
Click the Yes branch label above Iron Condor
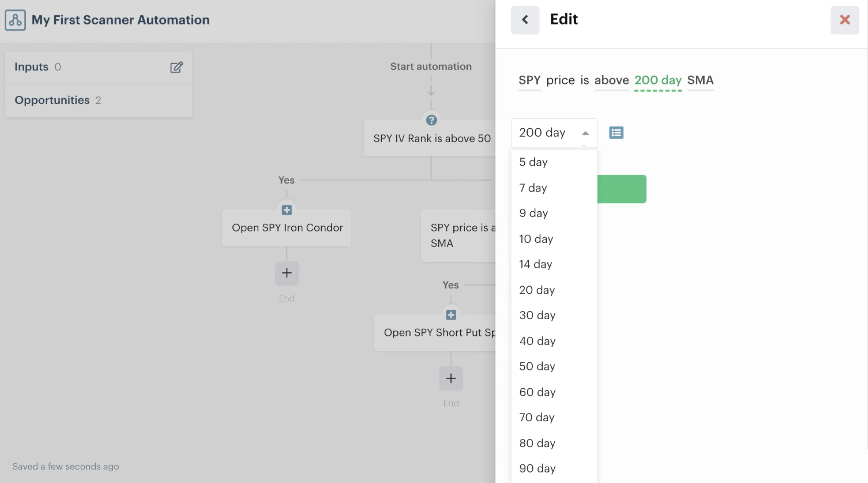click(287, 180)
